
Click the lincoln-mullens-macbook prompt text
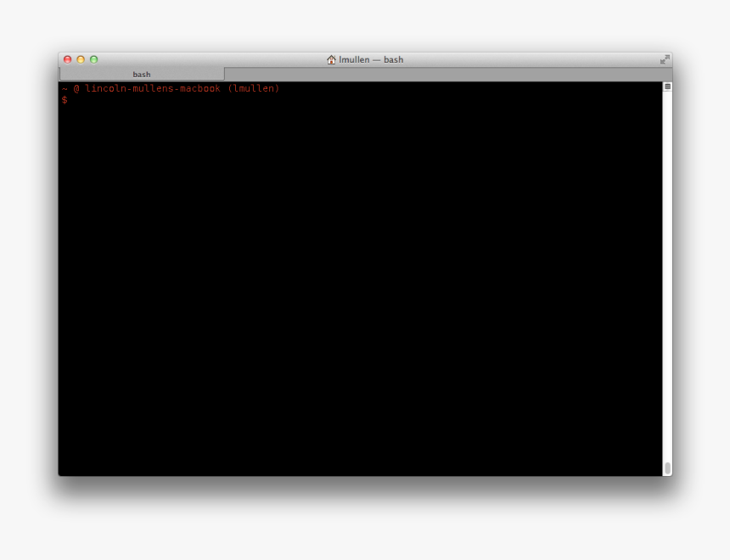click(x=153, y=88)
